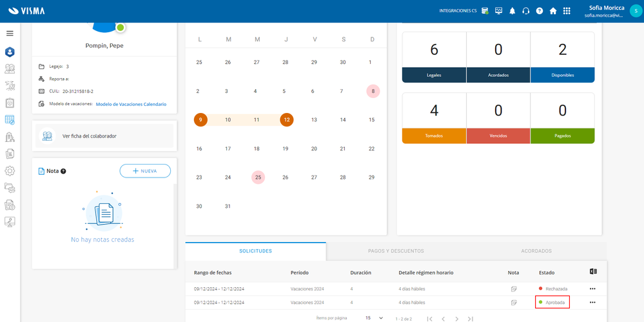Click the Visma logo
Screen dimensions: 644x322
26,11
